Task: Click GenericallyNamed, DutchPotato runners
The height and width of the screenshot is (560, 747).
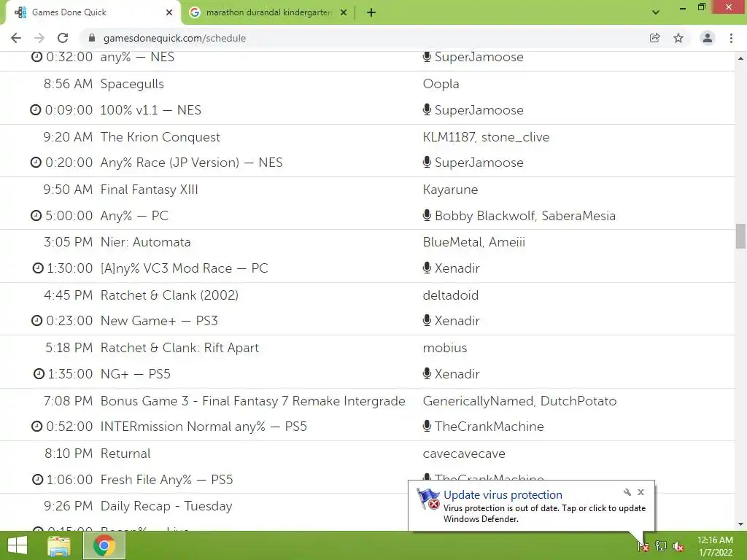Action: (x=519, y=401)
